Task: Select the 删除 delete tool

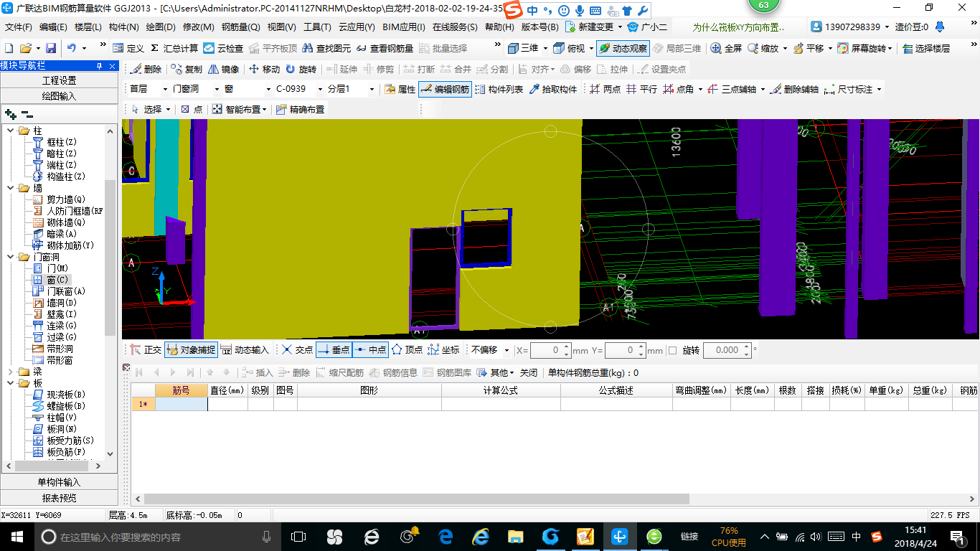Action: click(146, 69)
